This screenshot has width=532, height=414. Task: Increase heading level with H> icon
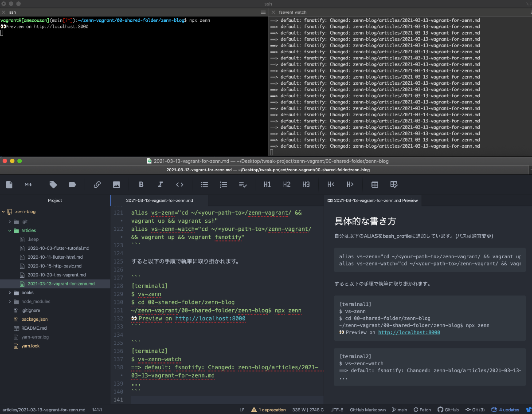(350, 185)
